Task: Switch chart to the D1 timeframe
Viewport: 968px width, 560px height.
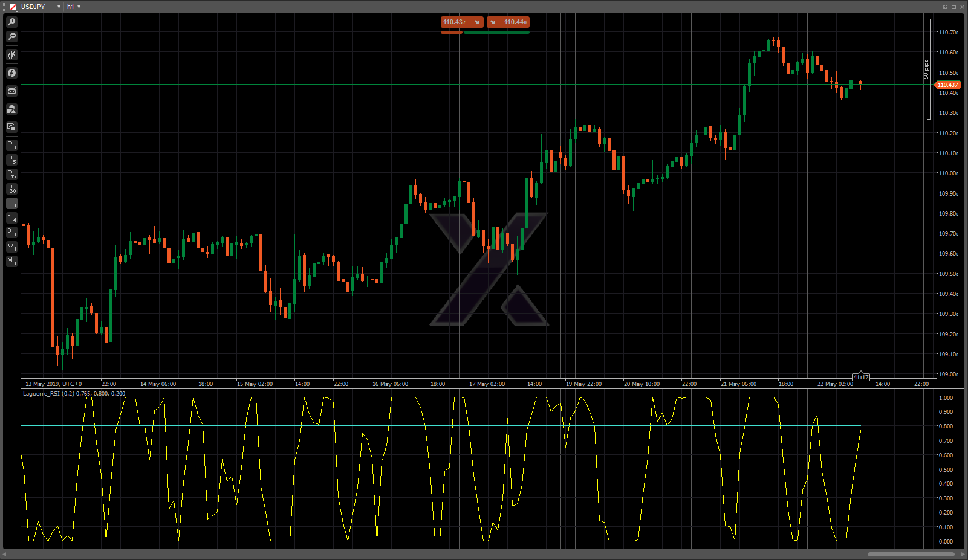Action: (11, 232)
